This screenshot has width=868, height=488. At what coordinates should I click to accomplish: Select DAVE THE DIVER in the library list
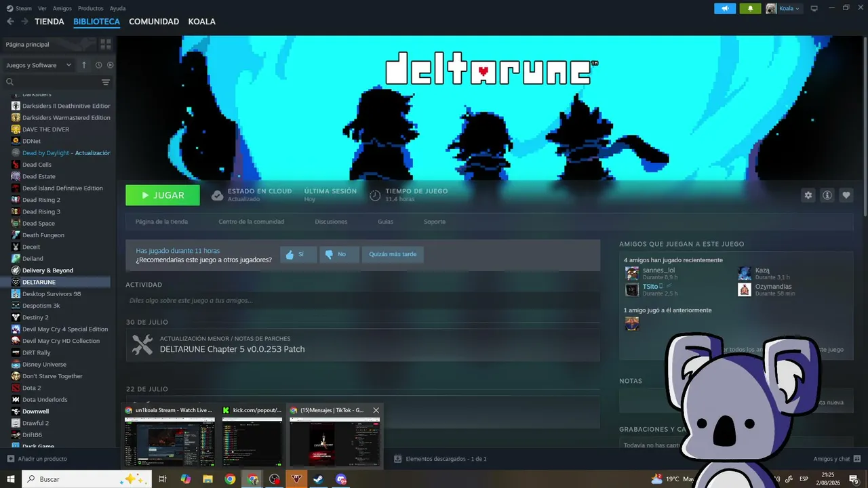pyautogui.click(x=45, y=129)
